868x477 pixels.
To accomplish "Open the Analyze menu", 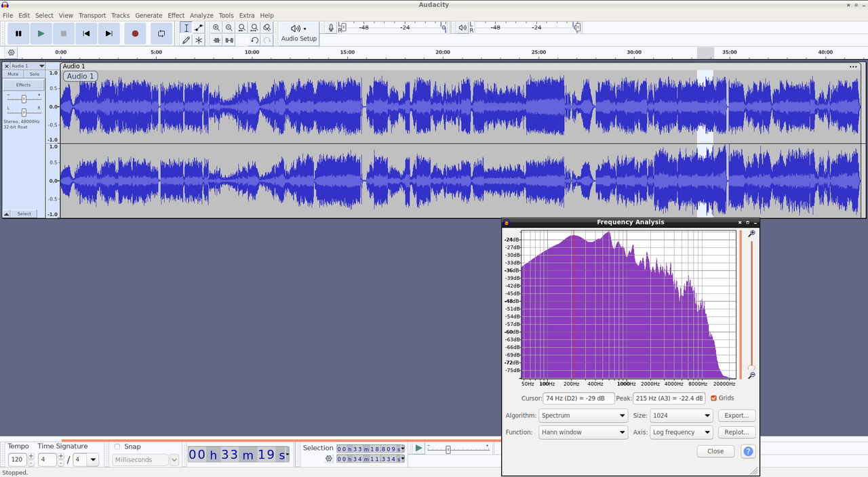I will click(x=201, y=15).
